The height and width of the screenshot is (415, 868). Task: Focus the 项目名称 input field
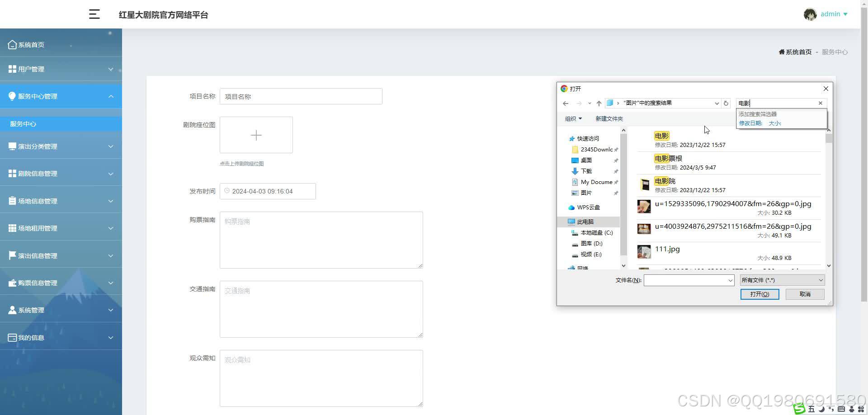point(301,96)
